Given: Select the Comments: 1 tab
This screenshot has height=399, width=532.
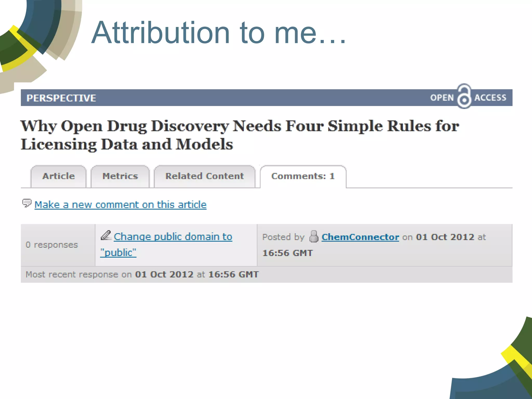Looking at the screenshot, I should coord(303,176).
